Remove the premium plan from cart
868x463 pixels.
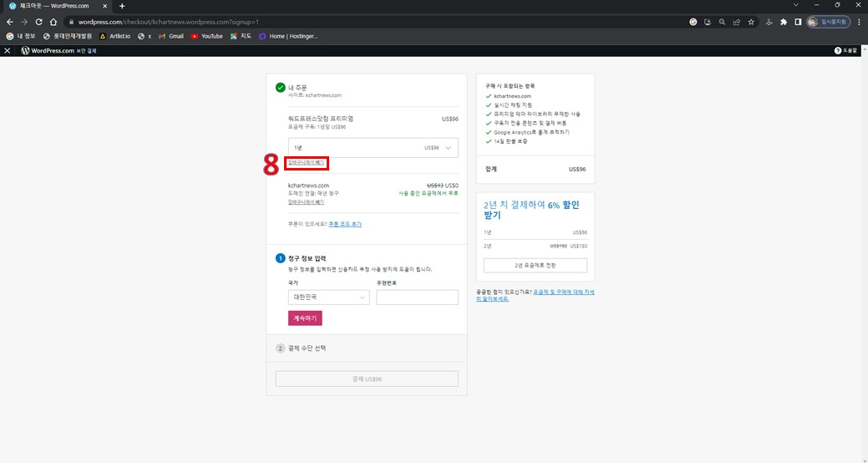(306, 163)
